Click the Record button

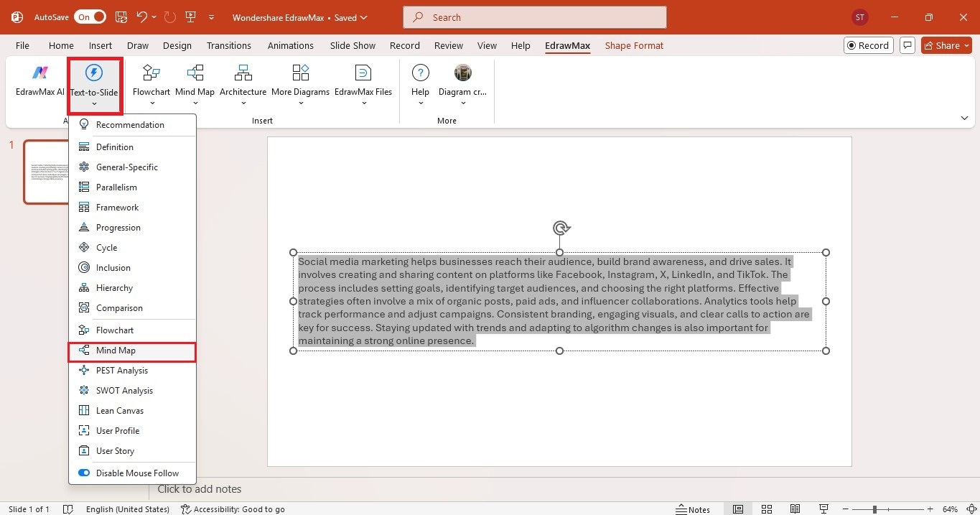(x=868, y=45)
